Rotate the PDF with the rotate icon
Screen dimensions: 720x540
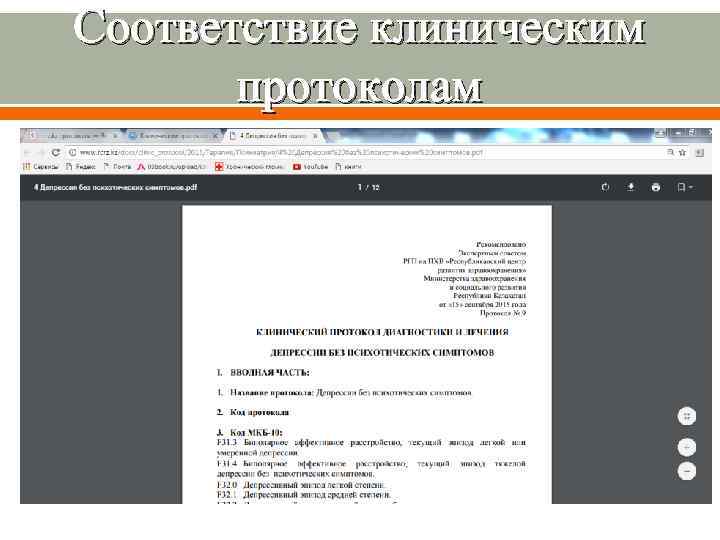tap(605, 187)
